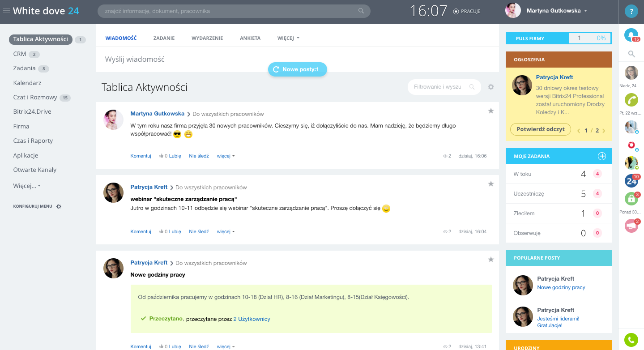Screen dimensions: 644x350
Task: Click the Potwierdź odczyt button
Action: click(540, 129)
